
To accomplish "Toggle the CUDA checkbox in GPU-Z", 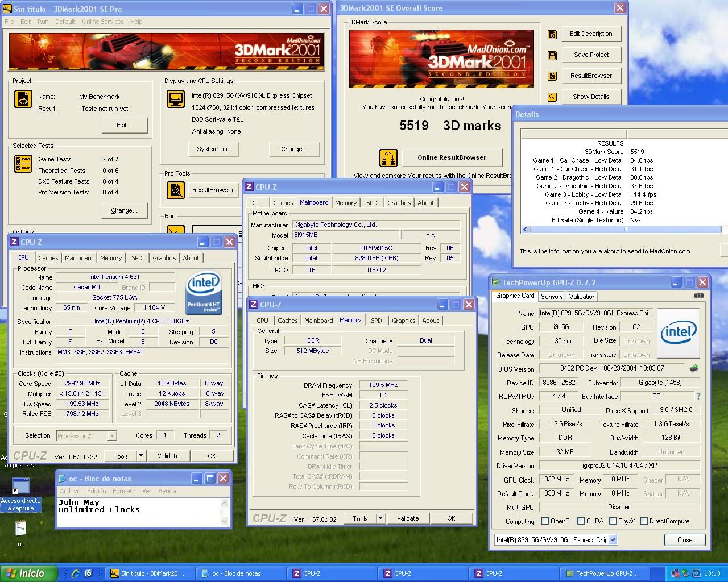I will click(x=581, y=521).
